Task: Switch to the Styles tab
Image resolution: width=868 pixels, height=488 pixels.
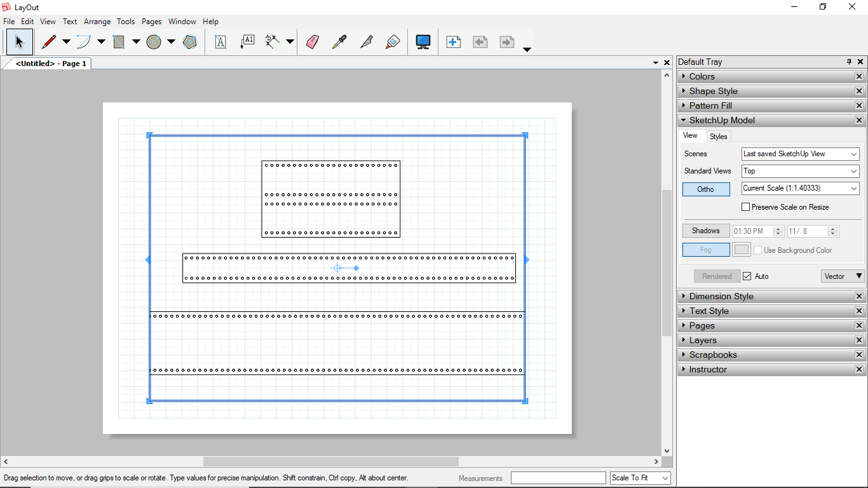Action: 718,137
